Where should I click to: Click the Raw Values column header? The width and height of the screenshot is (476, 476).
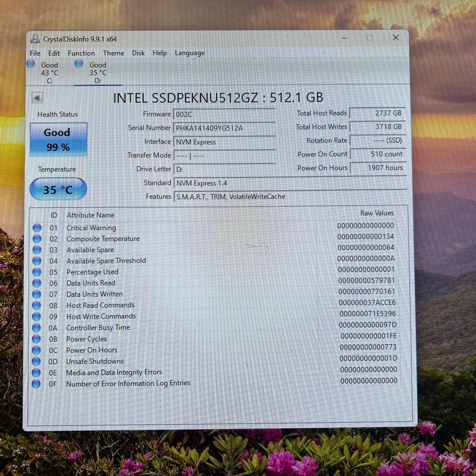[377, 213]
